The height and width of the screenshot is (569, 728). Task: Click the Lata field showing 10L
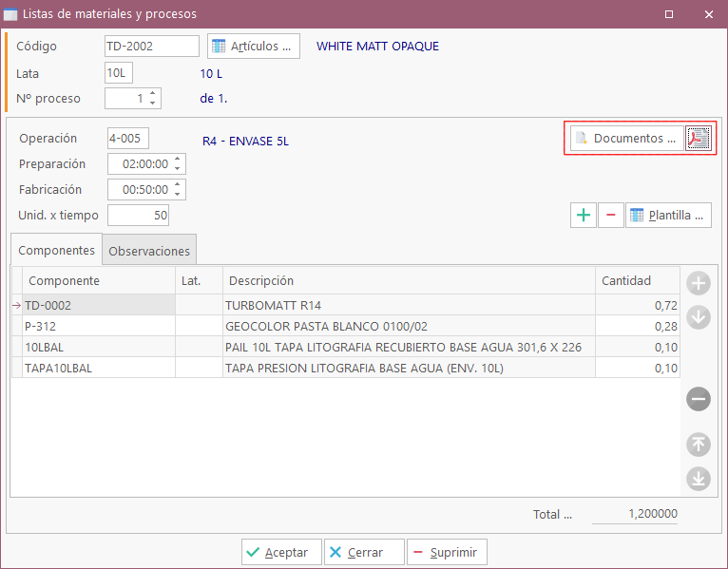click(x=119, y=73)
